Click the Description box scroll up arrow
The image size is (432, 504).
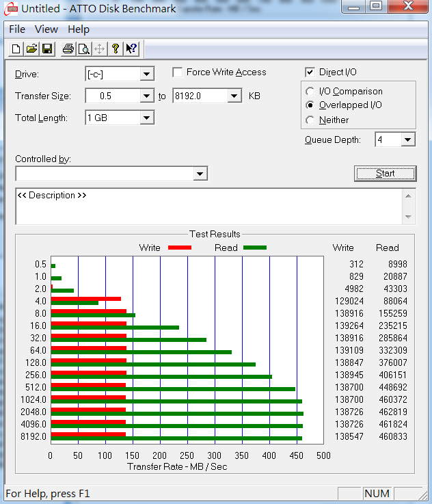click(x=409, y=196)
